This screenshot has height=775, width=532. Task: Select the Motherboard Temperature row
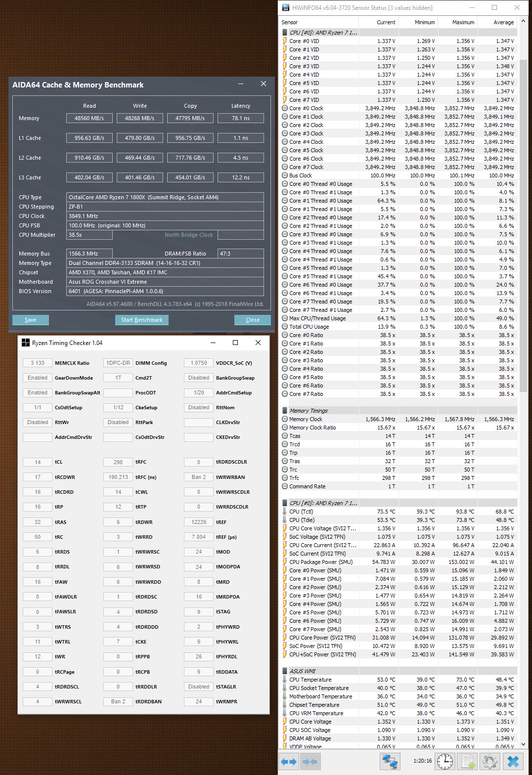pos(399,696)
